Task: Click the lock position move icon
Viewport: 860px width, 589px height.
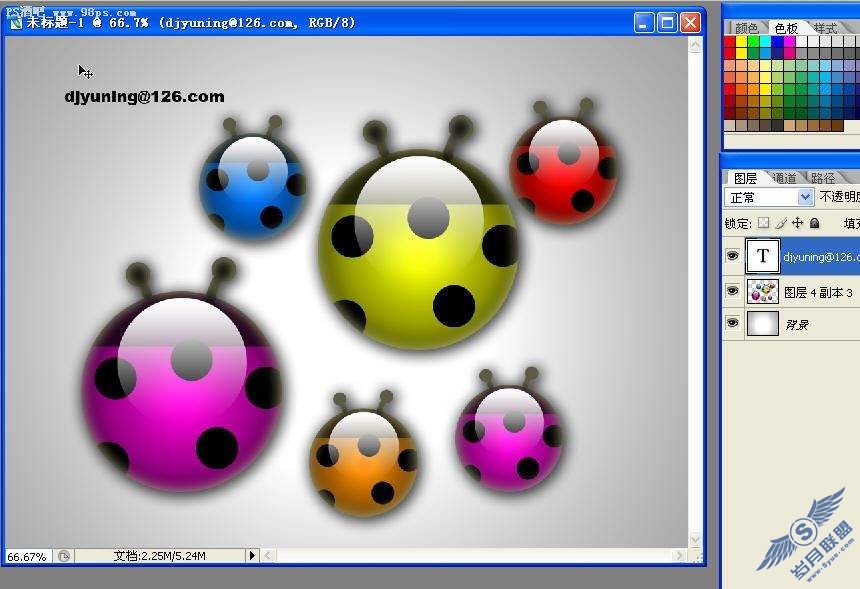Action: click(797, 223)
